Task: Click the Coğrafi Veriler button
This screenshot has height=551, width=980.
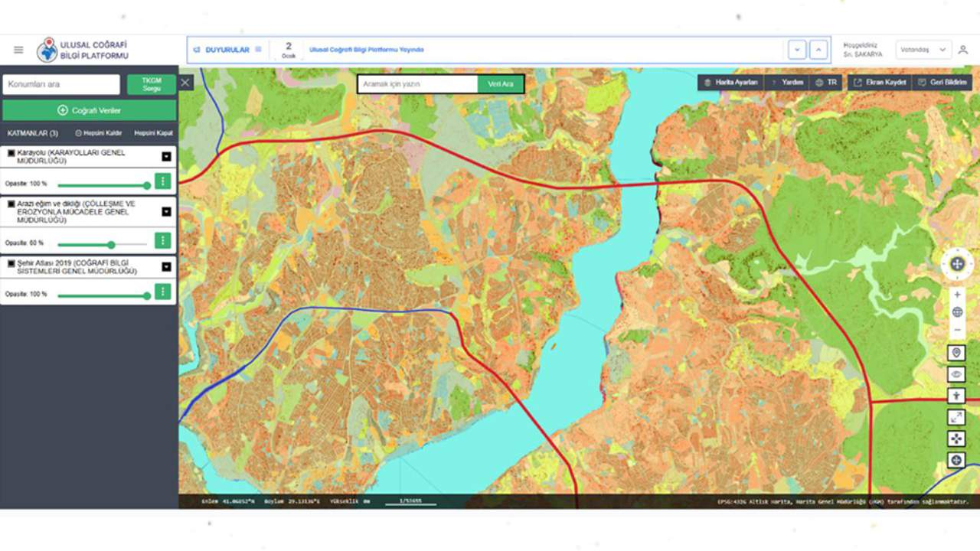Action: (x=89, y=110)
